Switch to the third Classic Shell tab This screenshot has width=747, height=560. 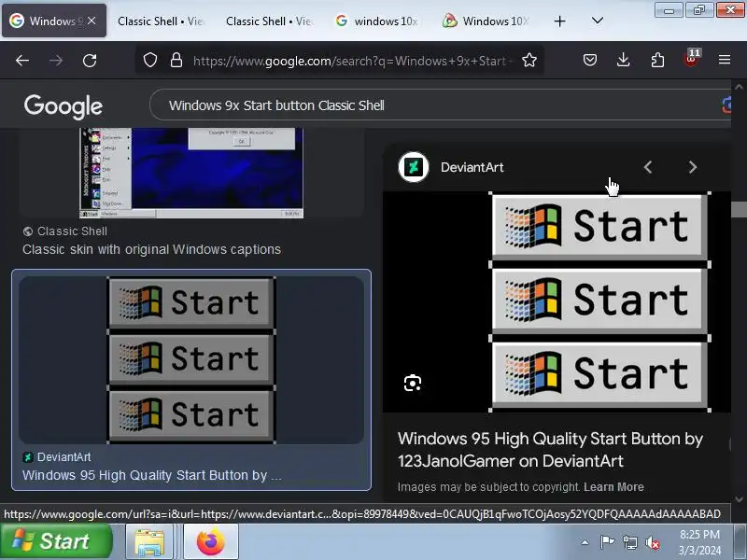pos(269,21)
